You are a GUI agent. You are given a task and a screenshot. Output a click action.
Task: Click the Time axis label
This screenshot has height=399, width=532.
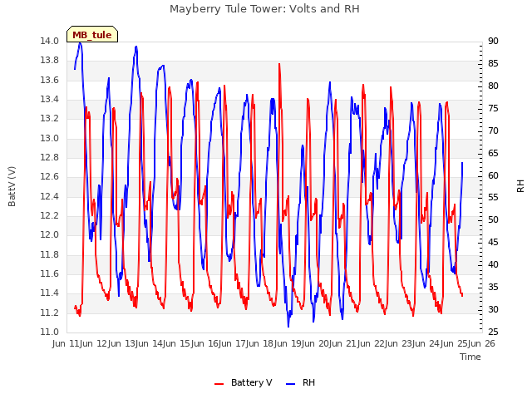[470, 357]
